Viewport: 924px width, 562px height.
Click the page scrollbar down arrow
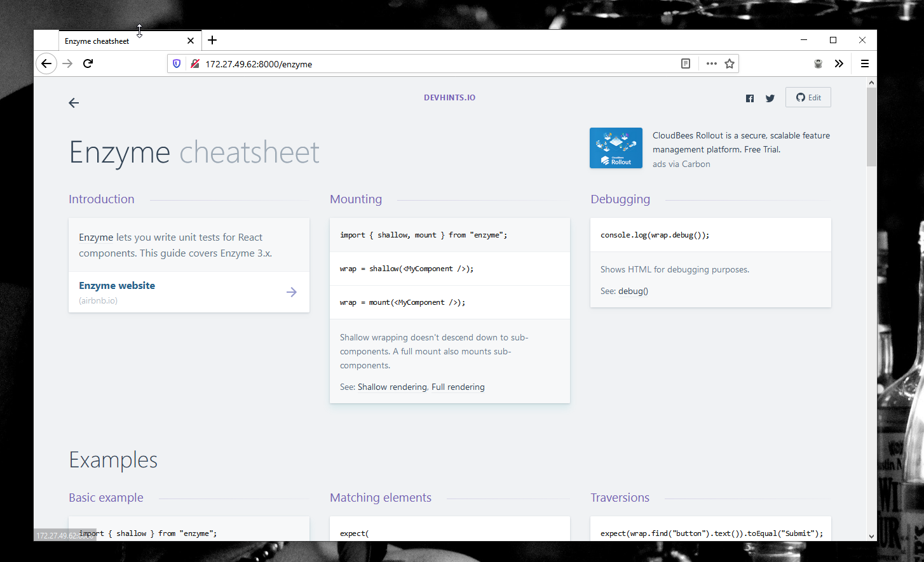(871, 536)
